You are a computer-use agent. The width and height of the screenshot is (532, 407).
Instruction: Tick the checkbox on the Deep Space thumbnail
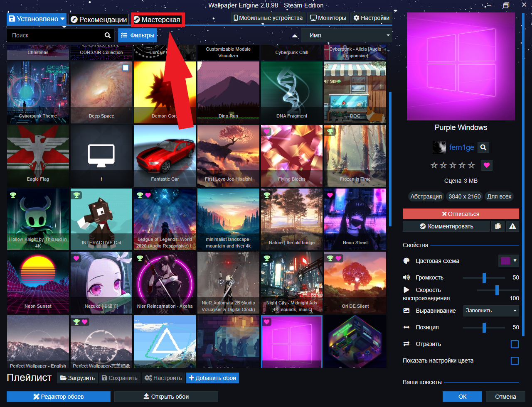[126, 68]
